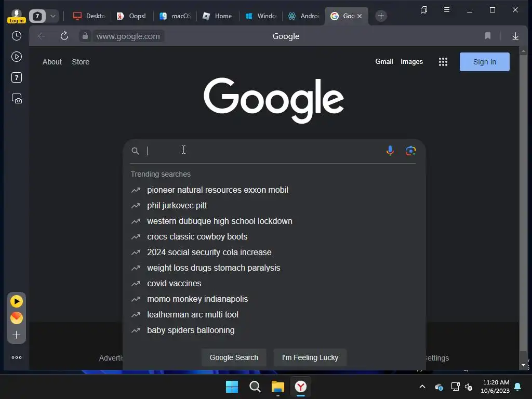Switch to the macOS tab
532x399 pixels.
click(x=175, y=16)
